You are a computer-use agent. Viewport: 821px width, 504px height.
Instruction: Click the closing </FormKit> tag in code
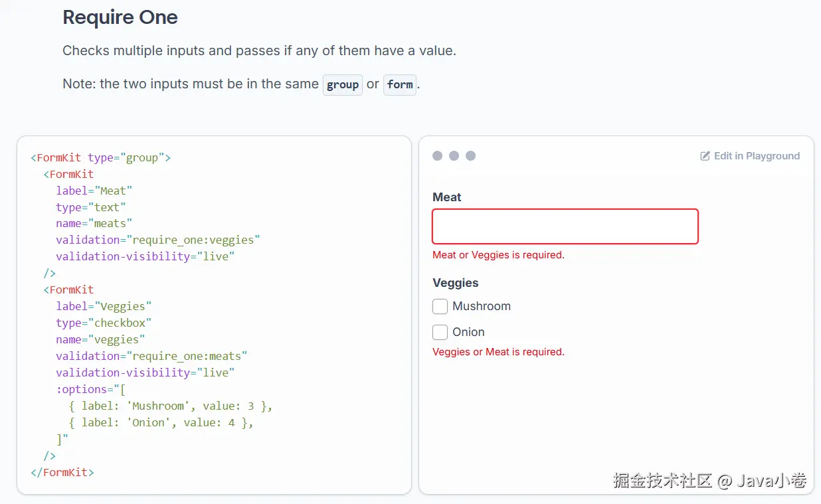[62, 472]
